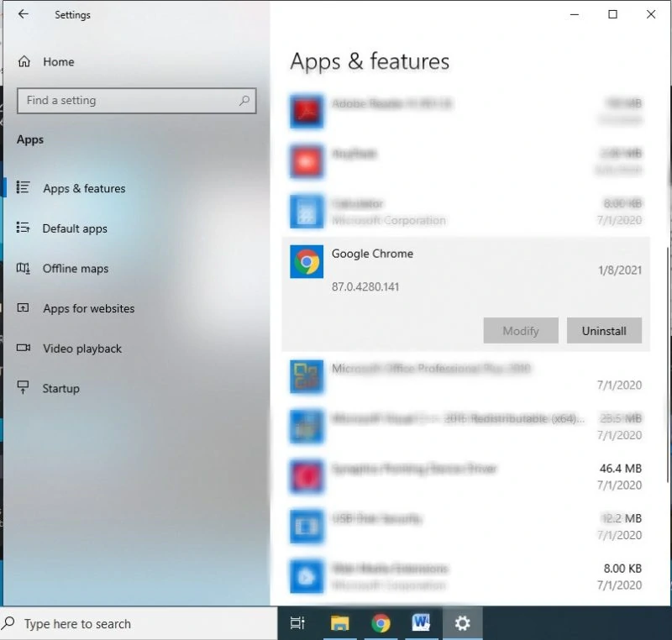
Task: Click the 46.4 MB size value
Action: (x=621, y=469)
